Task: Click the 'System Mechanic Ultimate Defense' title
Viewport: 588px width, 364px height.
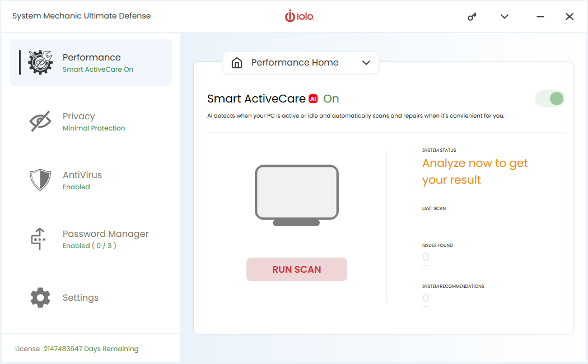Action: click(x=81, y=16)
